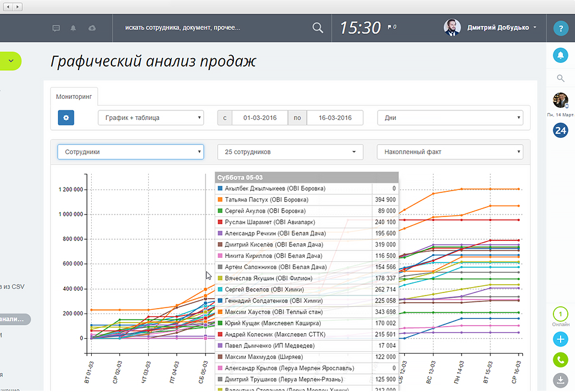Screen dimensions: 575x392
Task: Click the 15:30 clock display
Action: pos(360,28)
